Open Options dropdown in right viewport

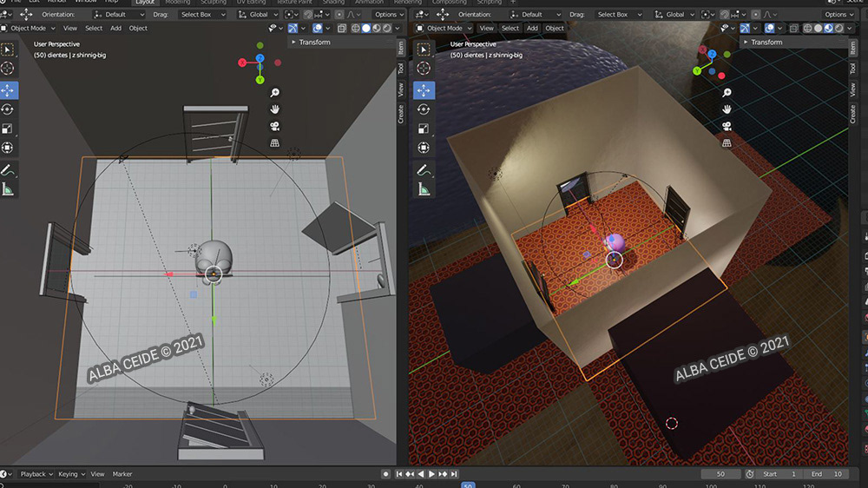pos(838,15)
